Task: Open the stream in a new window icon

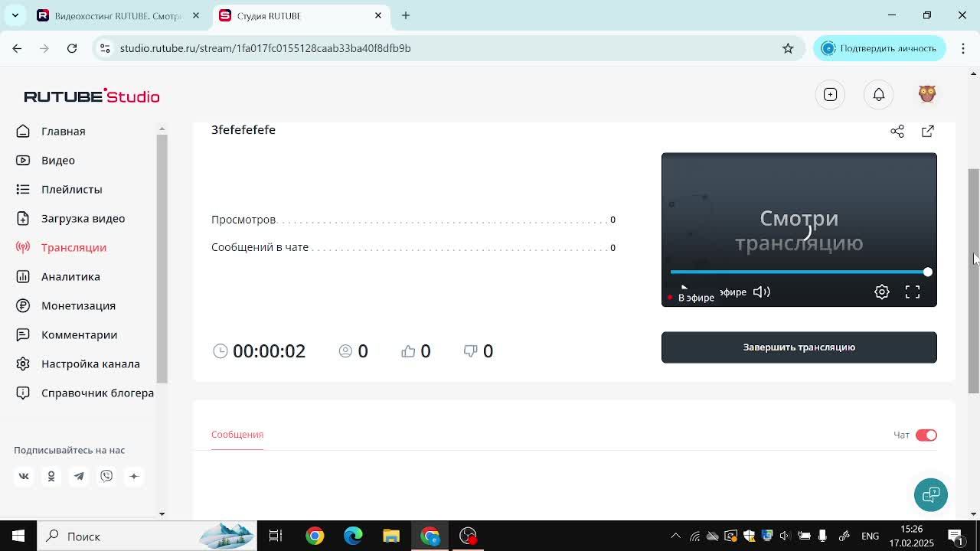Action: pyautogui.click(x=928, y=131)
